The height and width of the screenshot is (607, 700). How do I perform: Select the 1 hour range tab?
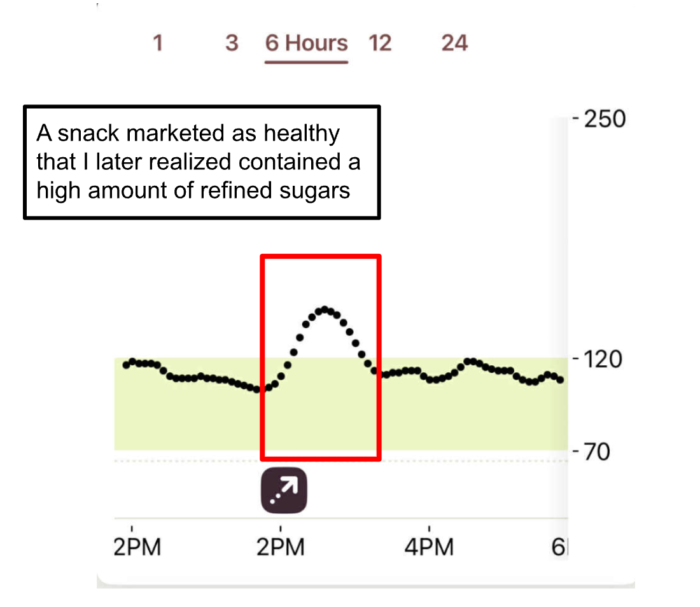tap(158, 43)
